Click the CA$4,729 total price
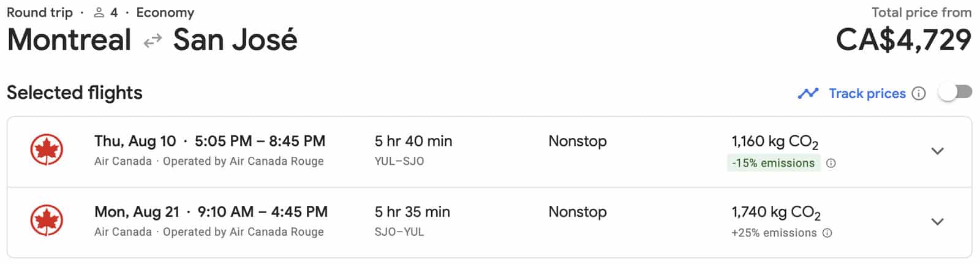The height and width of the screenshot is (264, 980). [903, 40]
